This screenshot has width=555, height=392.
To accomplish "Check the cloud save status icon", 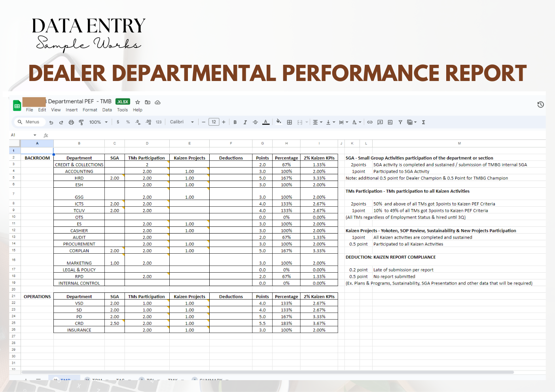I will [x=157, y=102].
